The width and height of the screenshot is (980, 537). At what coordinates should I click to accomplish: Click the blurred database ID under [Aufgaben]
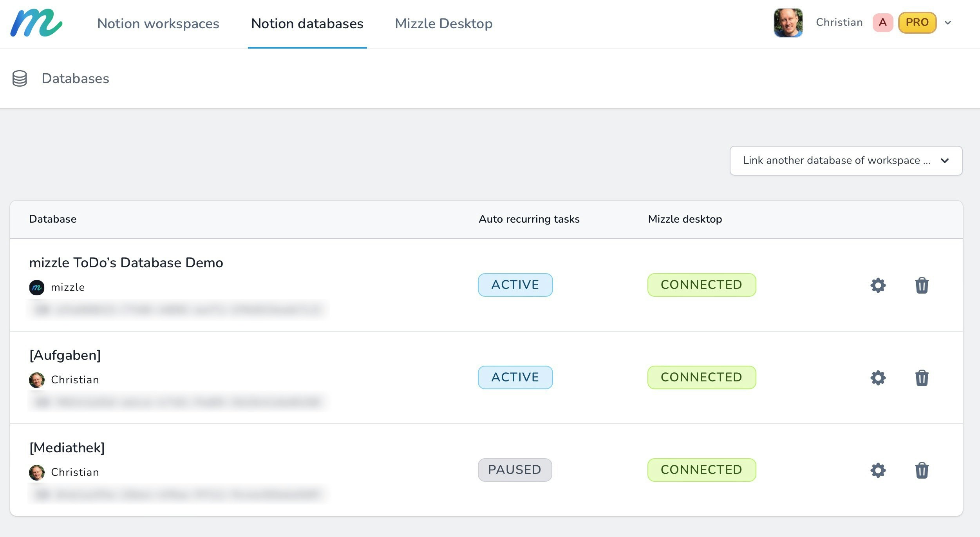(178, 402)
